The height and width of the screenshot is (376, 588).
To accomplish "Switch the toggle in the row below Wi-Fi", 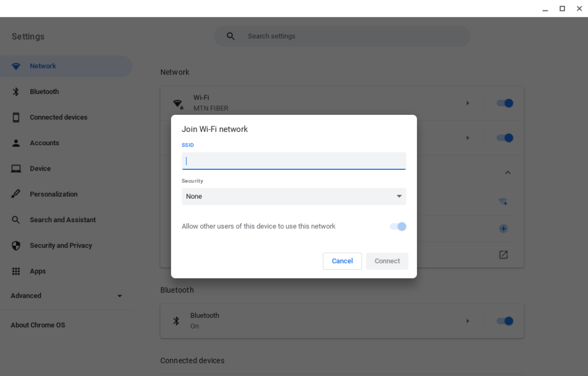I will click(x=505, y=138).
